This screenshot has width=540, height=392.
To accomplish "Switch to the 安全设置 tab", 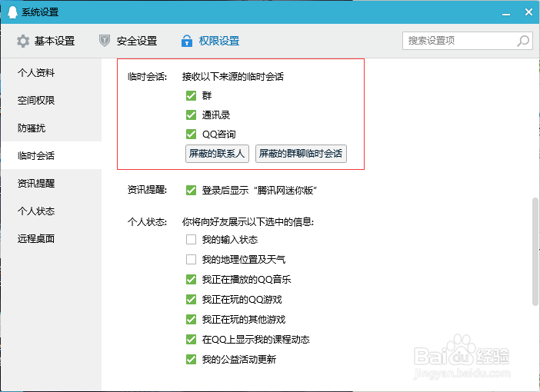I will click(x=128, y=41).
